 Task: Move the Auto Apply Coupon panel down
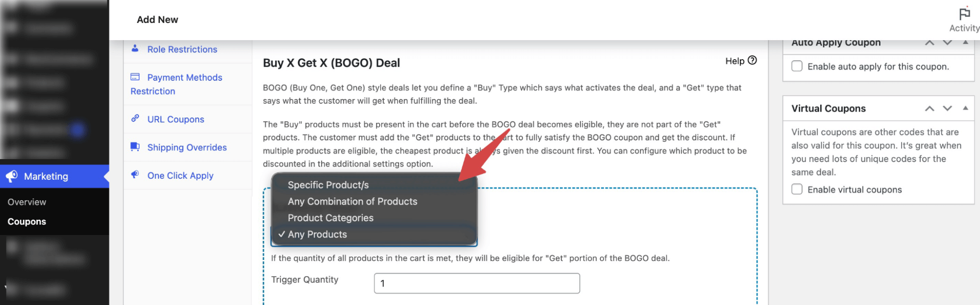pos(947,42)
